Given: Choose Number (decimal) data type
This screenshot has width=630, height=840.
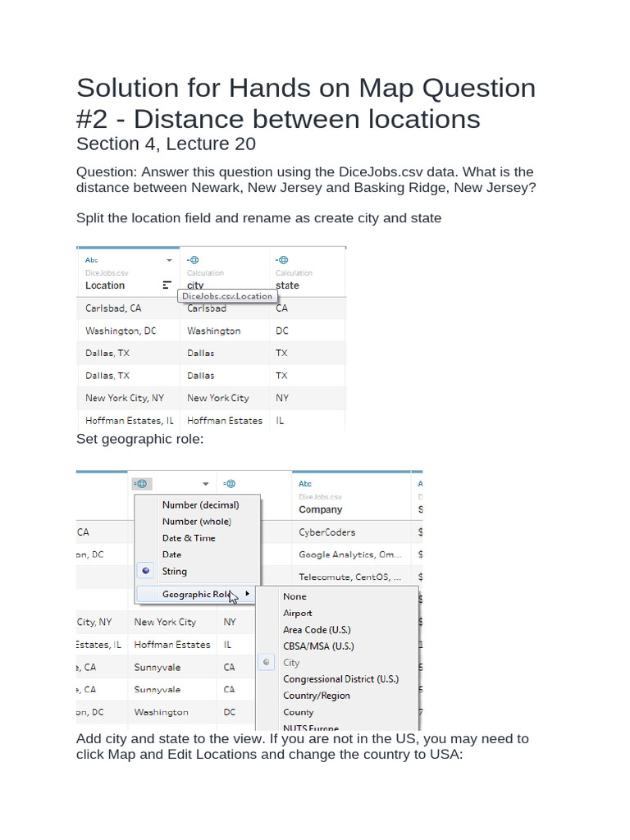Looking at the screenshot, I should [200, 504].
